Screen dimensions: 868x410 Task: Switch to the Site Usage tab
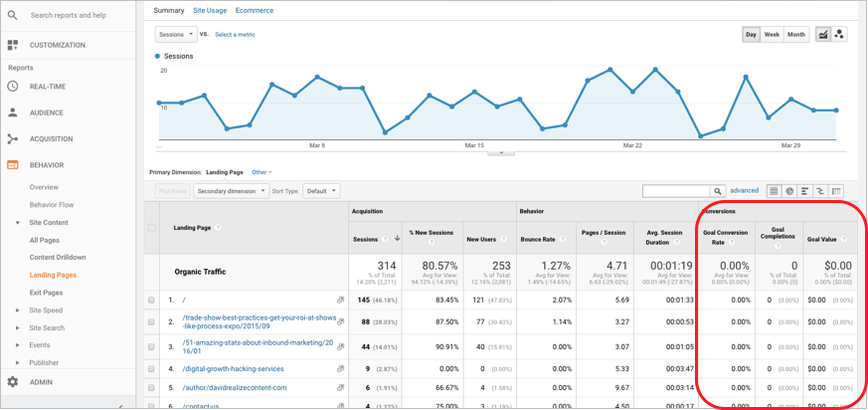click(x=210, y=10)
